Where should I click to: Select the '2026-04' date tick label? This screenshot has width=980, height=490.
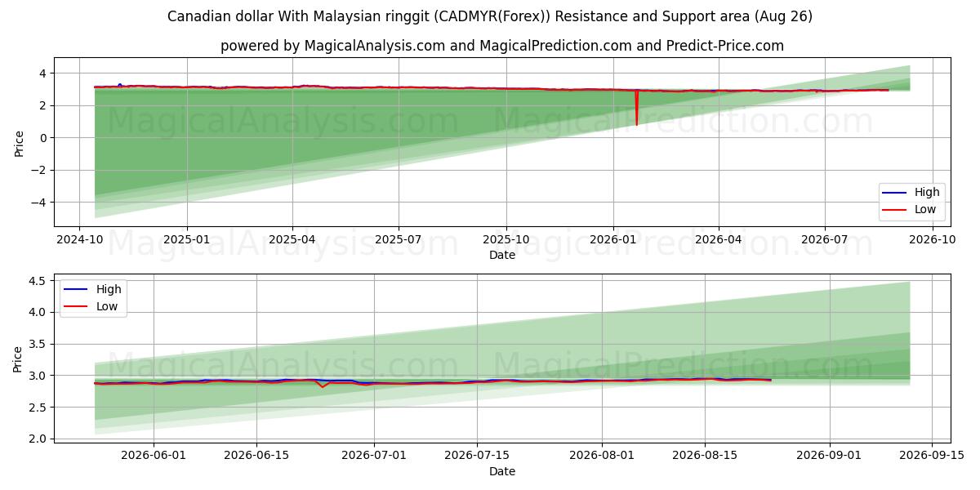point(719,240)
